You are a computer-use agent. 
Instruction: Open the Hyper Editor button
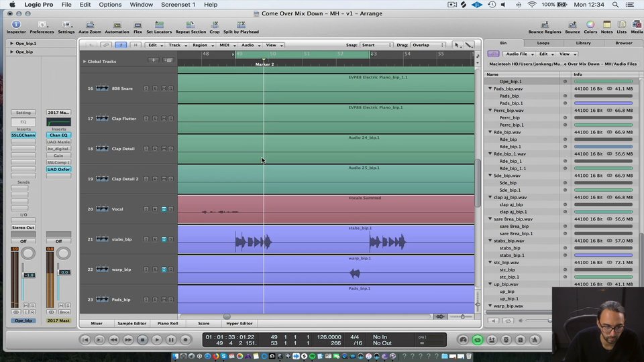click(x=239, y=323)
